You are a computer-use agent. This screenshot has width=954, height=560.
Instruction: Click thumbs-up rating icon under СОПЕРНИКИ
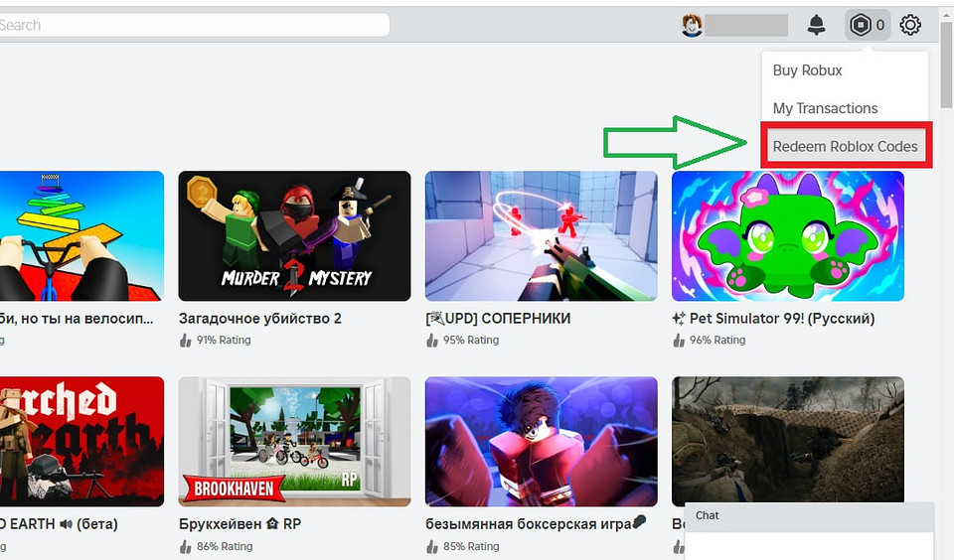click(431, 341)
